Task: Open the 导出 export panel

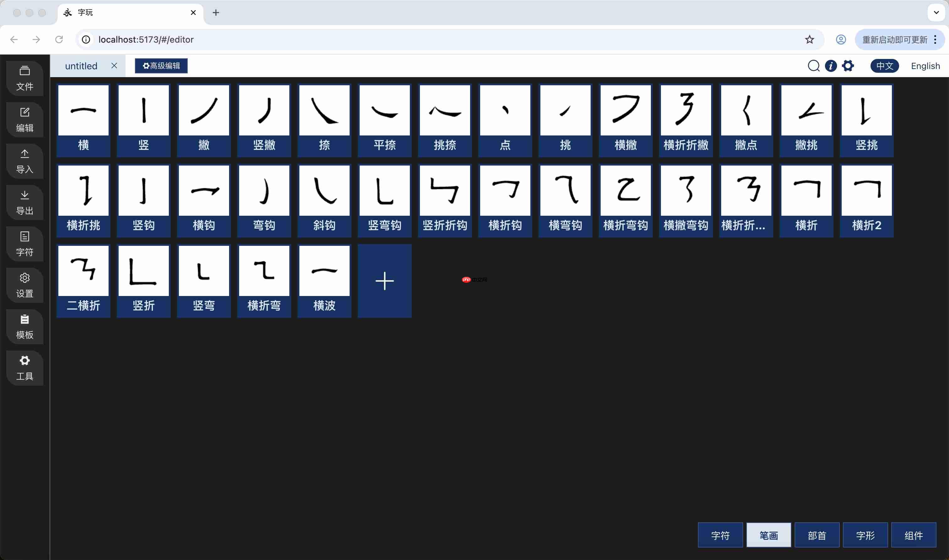Action: pyautogui.click(x=24, y=203)
